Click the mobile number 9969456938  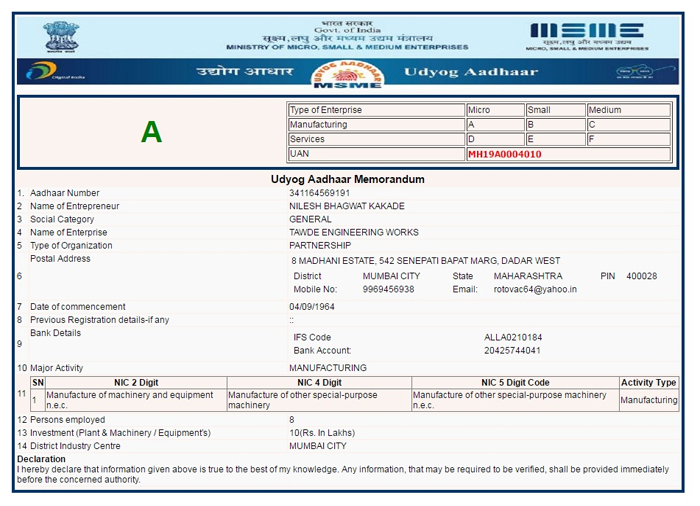click(x=388, y=289)
